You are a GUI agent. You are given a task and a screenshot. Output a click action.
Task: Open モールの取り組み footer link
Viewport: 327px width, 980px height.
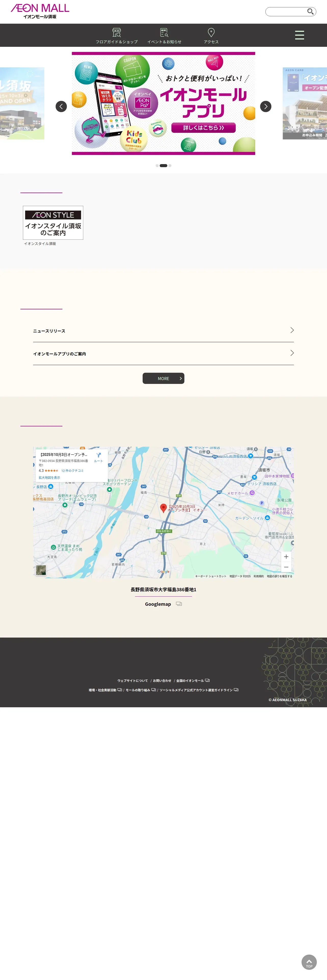(x=141, y=690)
